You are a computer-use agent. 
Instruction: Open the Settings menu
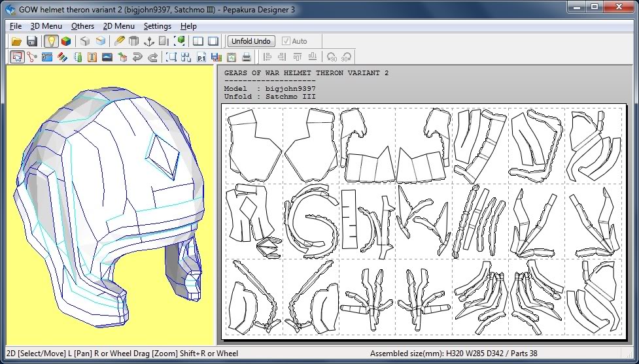[158, 26]
